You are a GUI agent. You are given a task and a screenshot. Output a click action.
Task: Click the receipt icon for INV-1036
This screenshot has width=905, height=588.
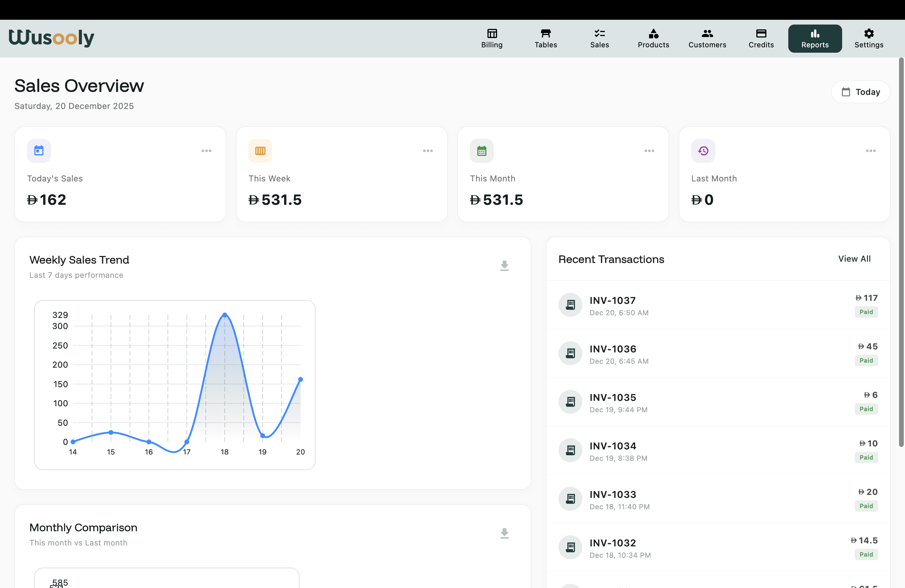570,353
